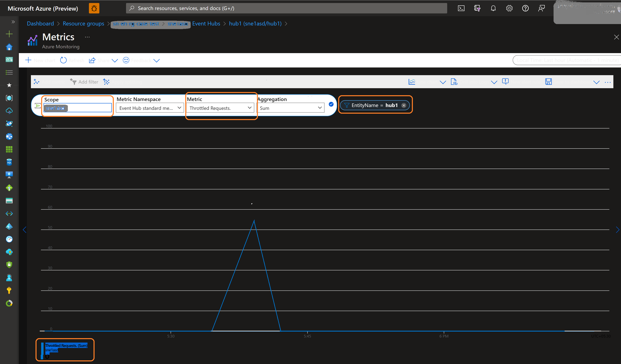Screen dimensions: 621x364
Task: Open portal settings gear
Action: 509,8
